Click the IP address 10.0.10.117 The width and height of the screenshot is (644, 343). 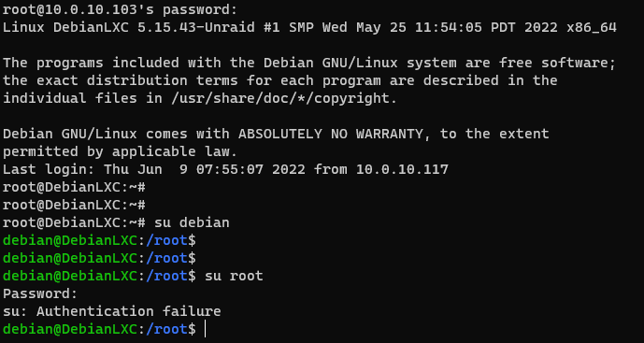click(402, 169)
